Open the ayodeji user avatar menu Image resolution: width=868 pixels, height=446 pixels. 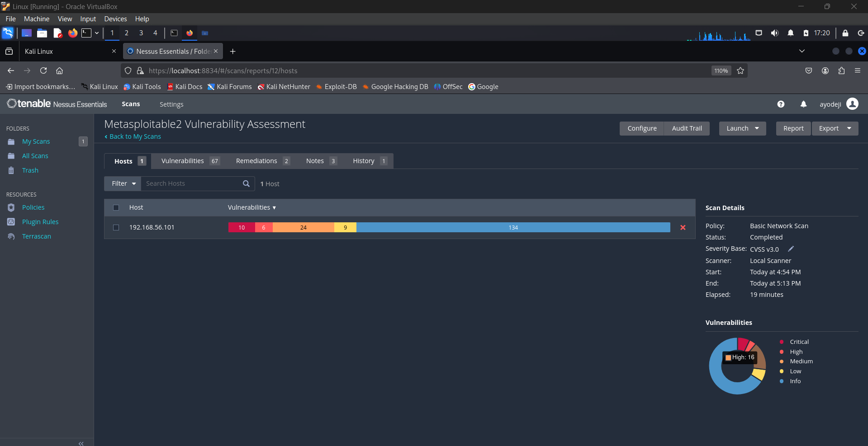click(852, 104)
